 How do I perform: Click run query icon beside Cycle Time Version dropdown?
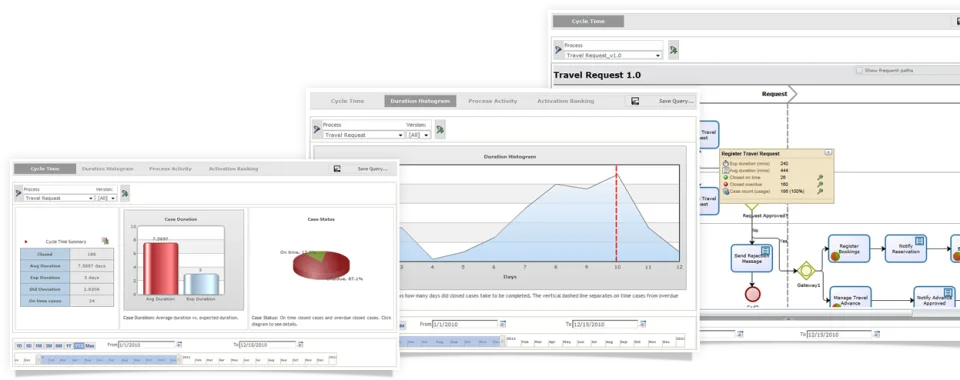(x=125, y=193)
